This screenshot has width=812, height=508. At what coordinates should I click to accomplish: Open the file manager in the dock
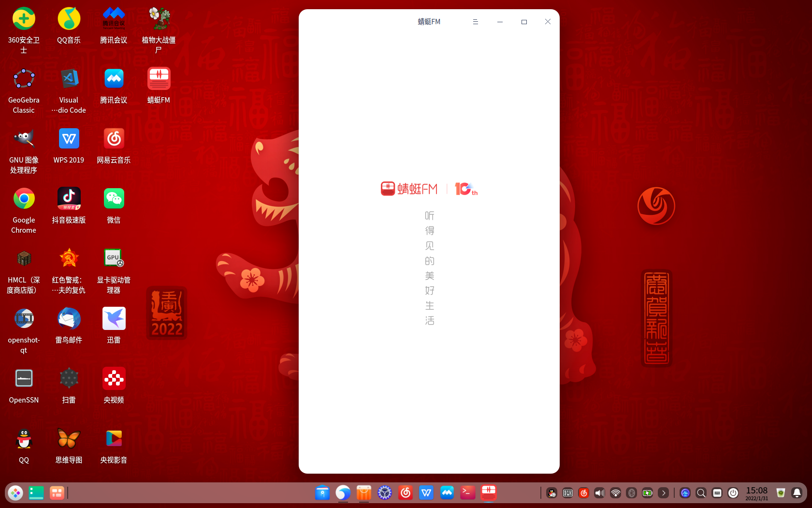pyautogui.click(x=322, y=493)
